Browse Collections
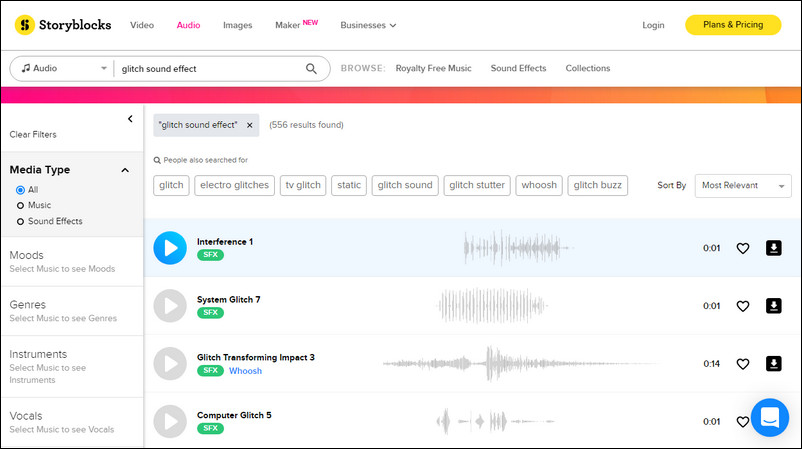Viewport: 802px width, 449px height. [x=588, y=68]
